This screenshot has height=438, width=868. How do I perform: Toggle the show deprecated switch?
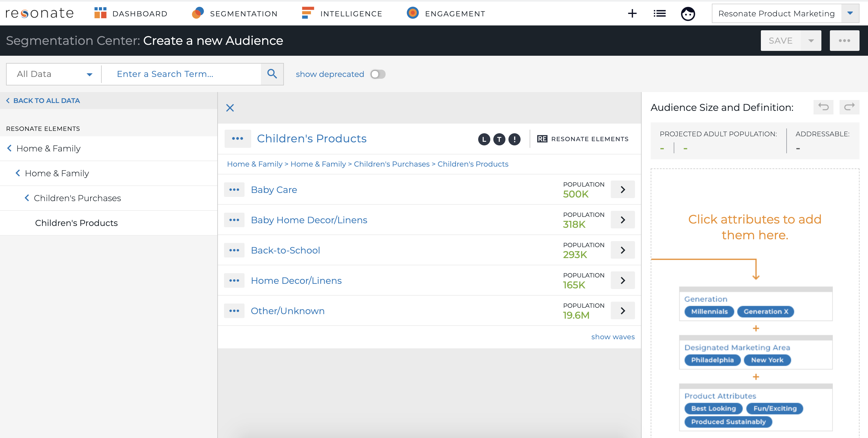click(378, 74)
